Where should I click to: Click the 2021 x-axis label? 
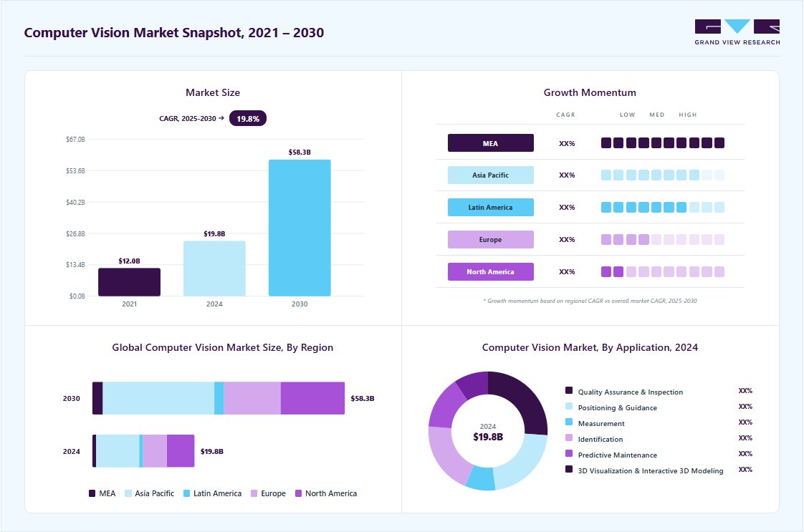click(x=129, y=304)
